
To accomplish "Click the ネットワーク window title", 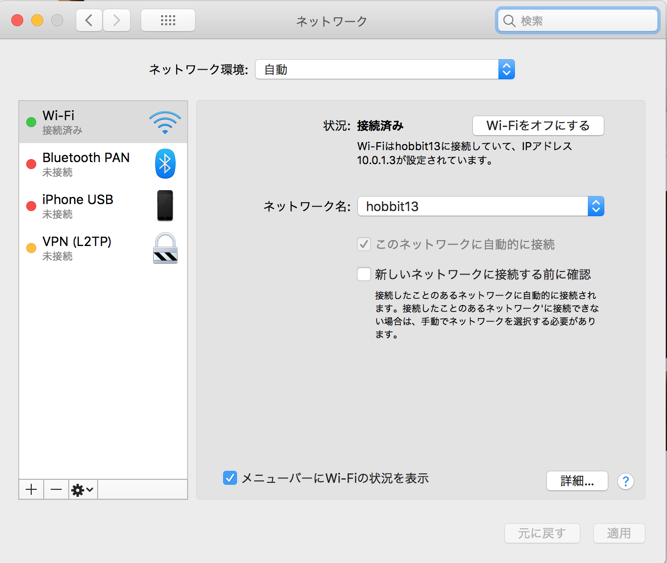I will [x=331, y=21].
